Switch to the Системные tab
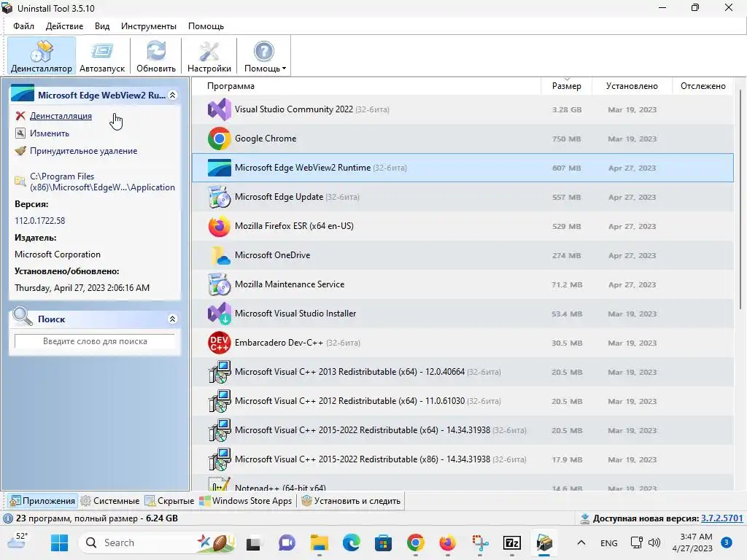Viewport: 747px width, 560px height. [x=110, y=501]
